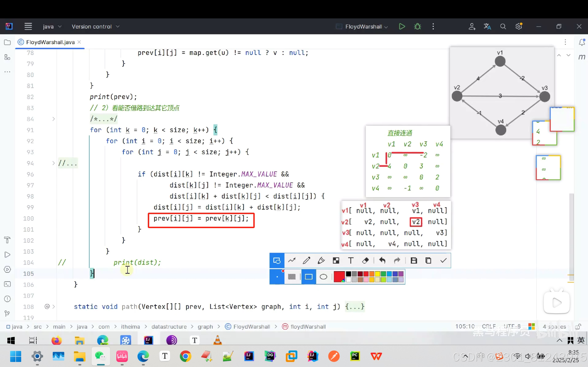Viewport: 588px width, 367px height.
Task: Select the mosaic blur tool
Action: coord(336,261)
